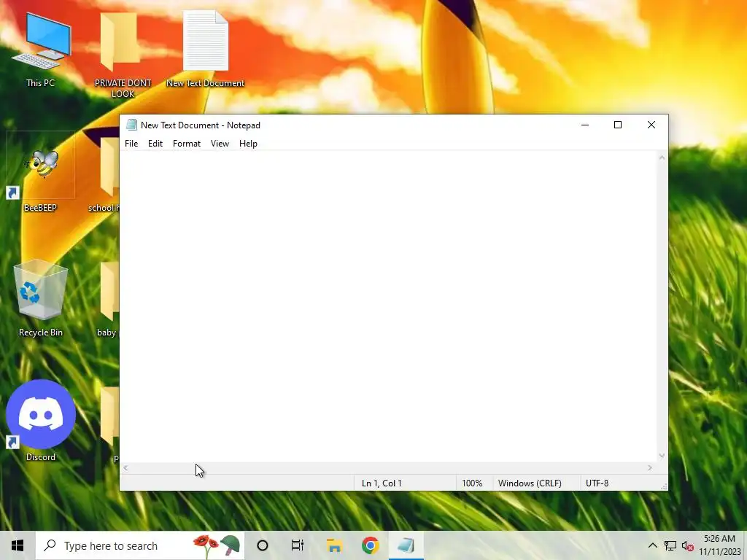The width and height of the screenshot is (747, 560).
Task: Open the muted volume tray icon
Action: (x=687, y=545)
